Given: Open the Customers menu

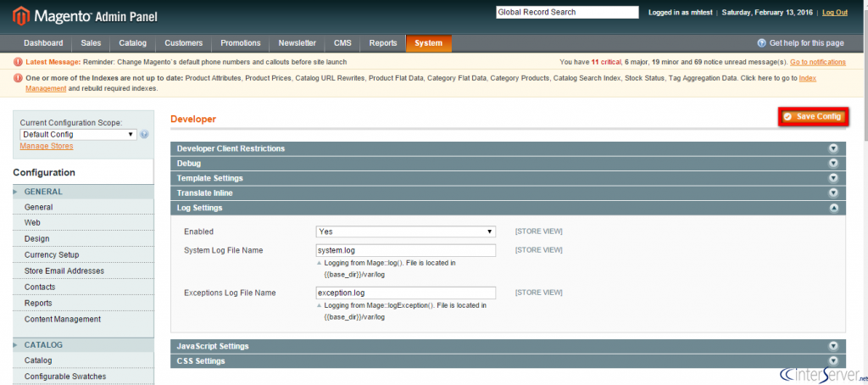Looking at the screenshot, I should [x=184, y=42].
